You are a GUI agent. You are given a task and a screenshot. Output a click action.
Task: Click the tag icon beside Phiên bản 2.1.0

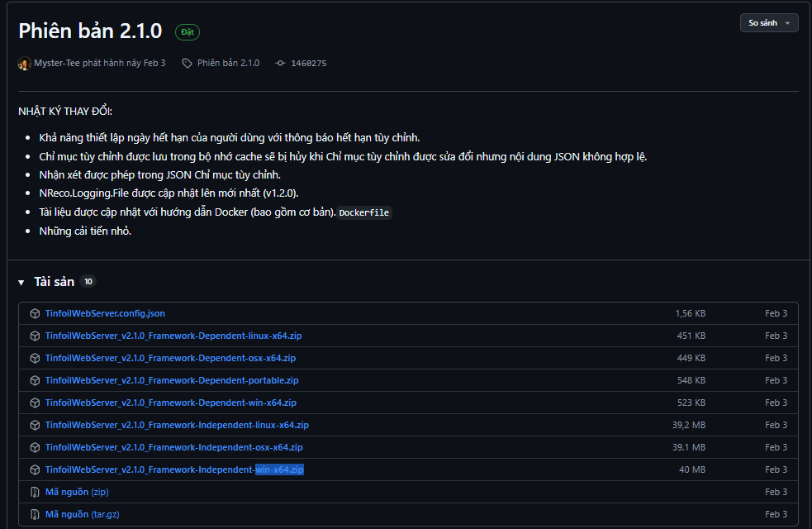point(188,64)
